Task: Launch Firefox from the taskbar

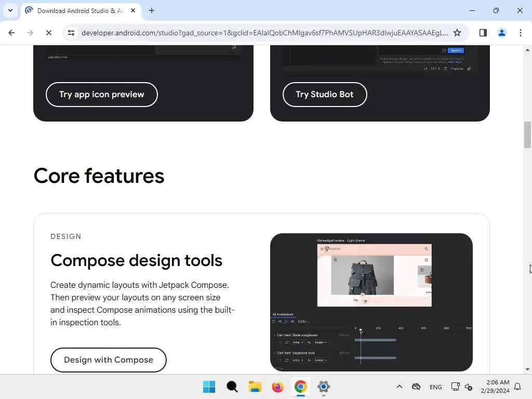Action: click(277, 387)
